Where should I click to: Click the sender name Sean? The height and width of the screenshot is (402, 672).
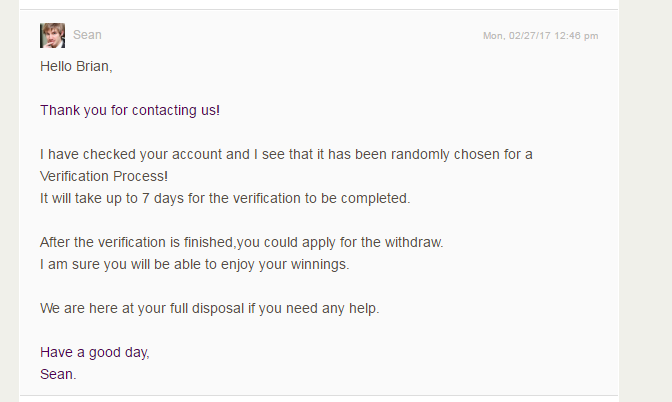pos(87,35)
